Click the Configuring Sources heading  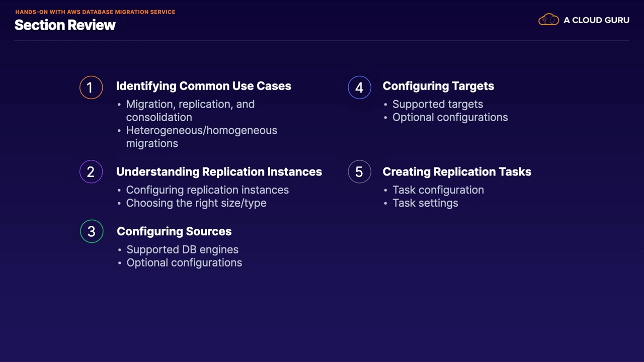pyautogui.click(x=174, y=231)
